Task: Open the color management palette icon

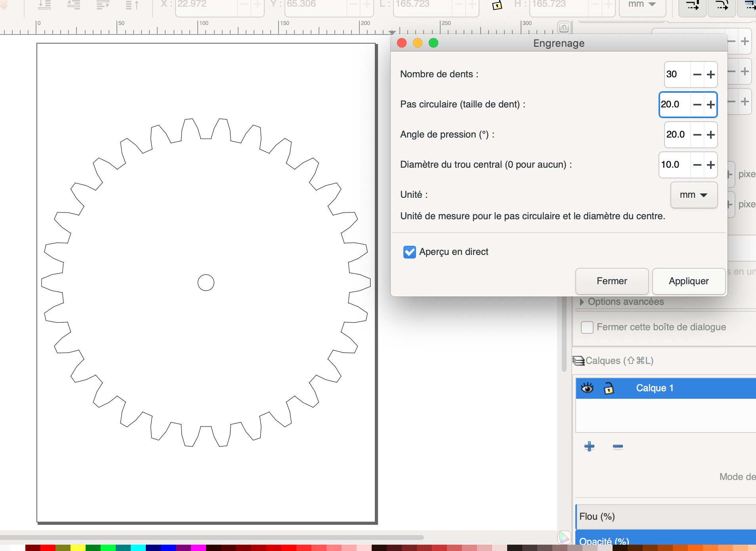Action: (x=564, y=538)
